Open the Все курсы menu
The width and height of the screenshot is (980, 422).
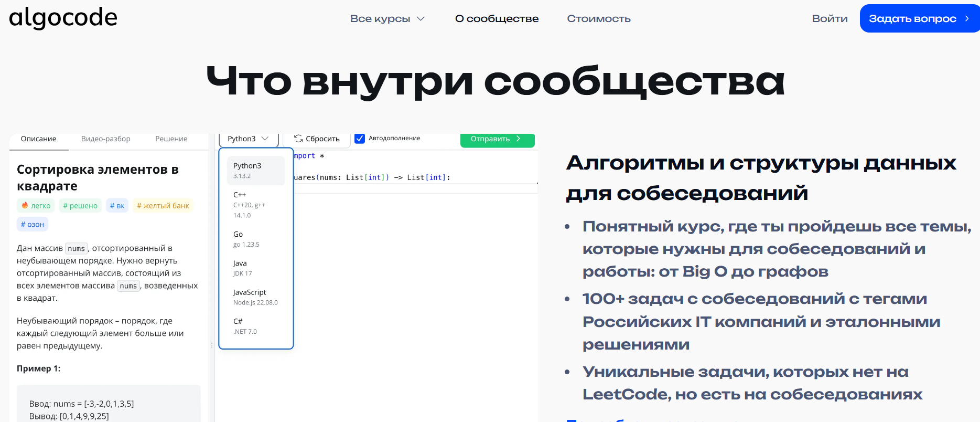coord(387,19)
